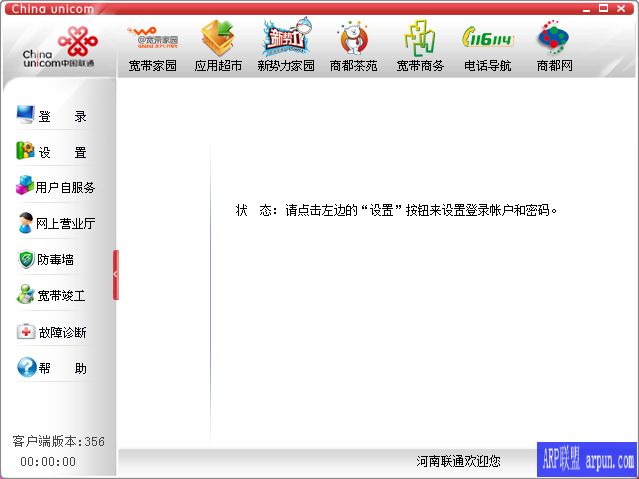
Task: Click the green shield 防毒墙 icon
Action: coord(26,259)
